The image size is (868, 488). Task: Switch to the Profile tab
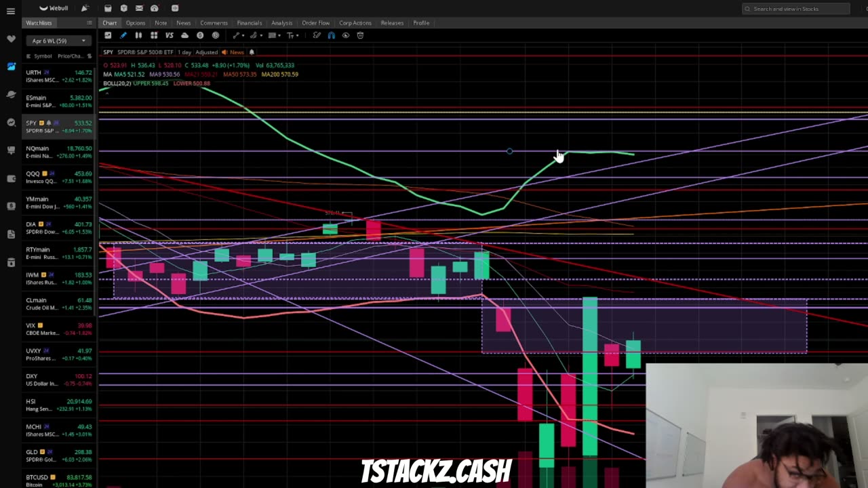pyautogui.click(x=421, y=23)
